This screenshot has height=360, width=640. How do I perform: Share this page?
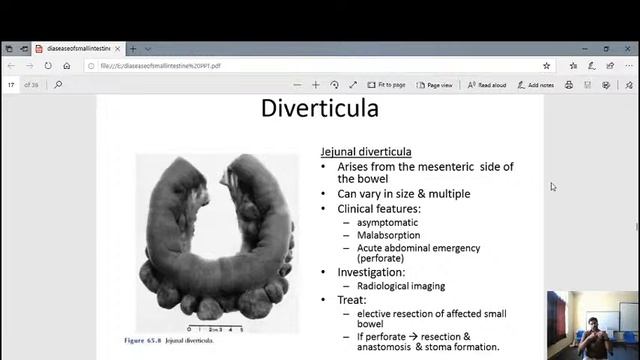click(610, 66)
